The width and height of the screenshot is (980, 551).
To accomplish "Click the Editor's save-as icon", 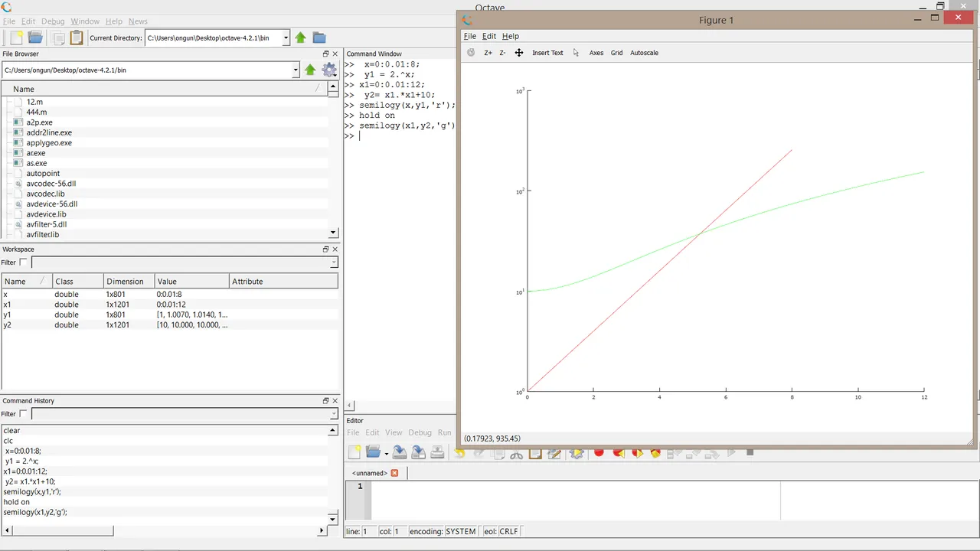I will [x=418, y=452].
